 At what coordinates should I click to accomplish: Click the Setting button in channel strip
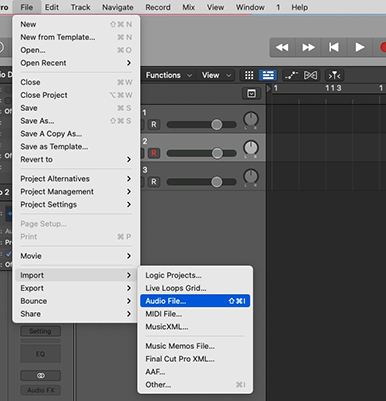[40, 331]
